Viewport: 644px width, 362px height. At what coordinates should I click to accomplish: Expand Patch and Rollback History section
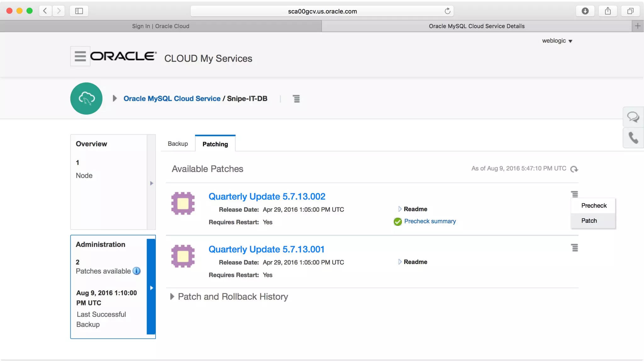(172, 297)
